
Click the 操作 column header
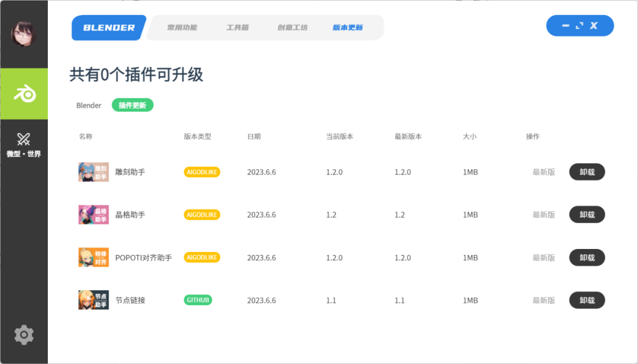point(533,136)
